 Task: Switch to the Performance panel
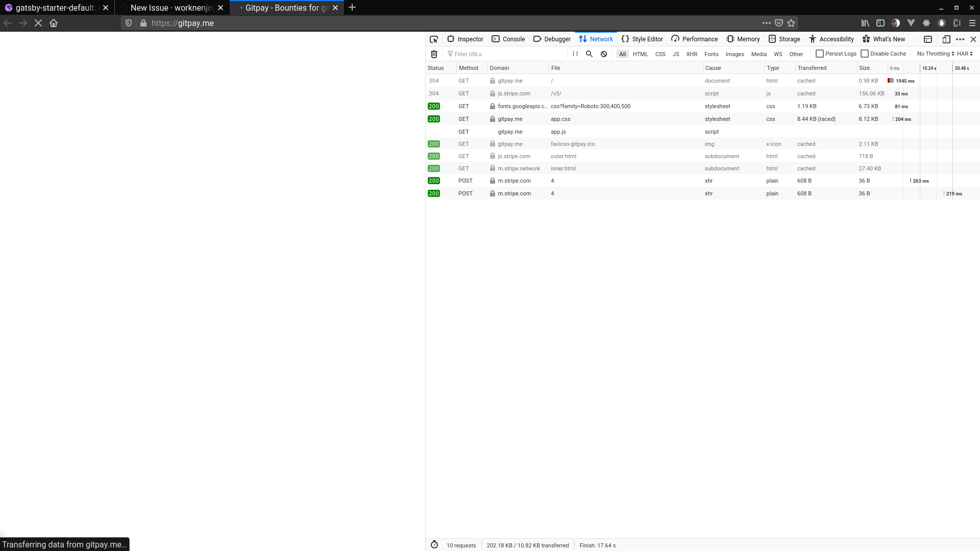[695, 39]
